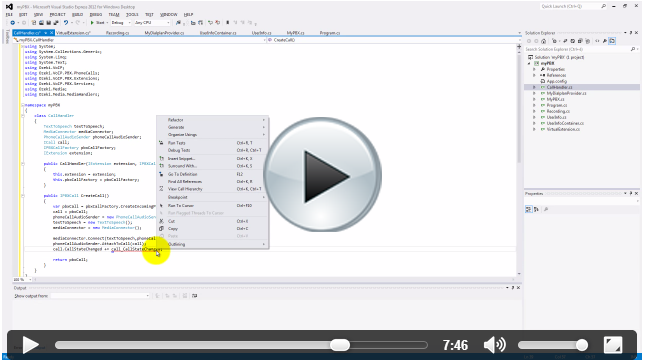Open the Show output from dropdown

tap(100, 296)
